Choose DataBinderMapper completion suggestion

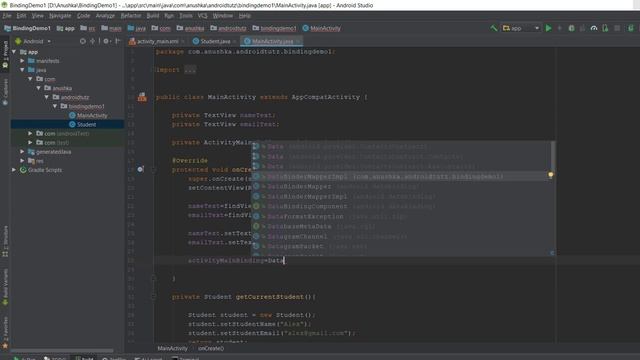[401, 186]
